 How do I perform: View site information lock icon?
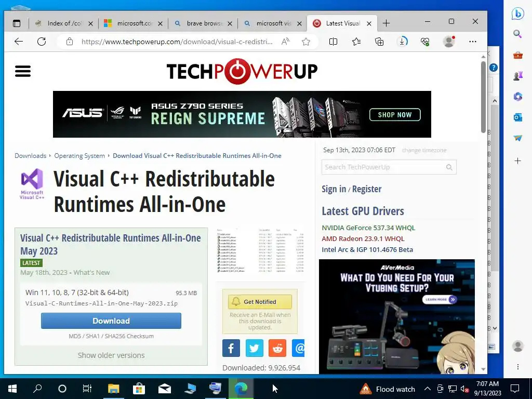70,42
